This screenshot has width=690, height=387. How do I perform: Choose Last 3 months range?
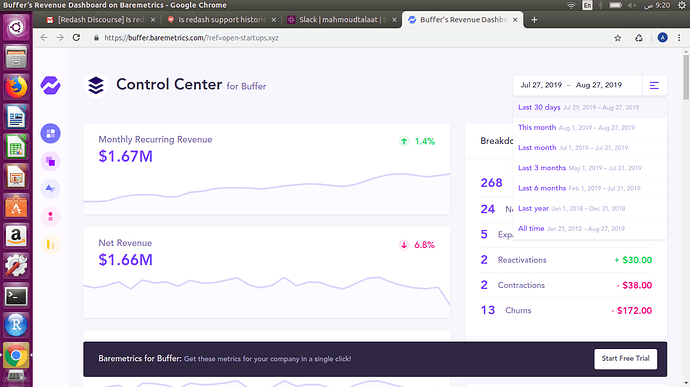click(590, 168)
